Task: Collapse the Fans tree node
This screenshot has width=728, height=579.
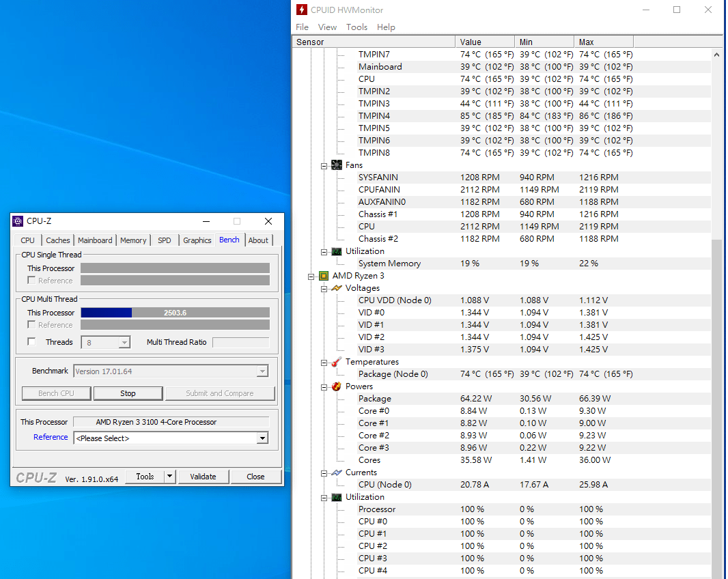Action: tap(324, 166)
